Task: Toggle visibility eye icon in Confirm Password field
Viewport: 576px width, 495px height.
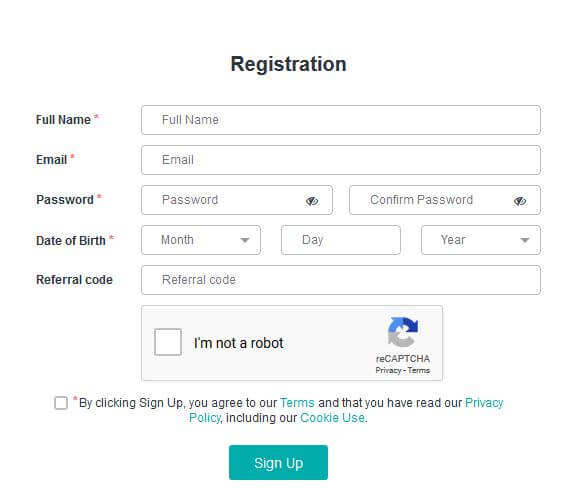Action: 520,201
